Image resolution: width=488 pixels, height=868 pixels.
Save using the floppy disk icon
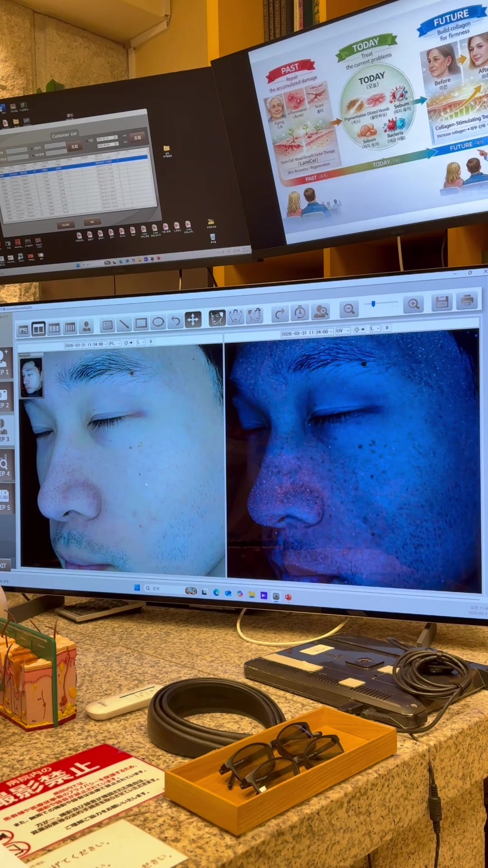442,302
